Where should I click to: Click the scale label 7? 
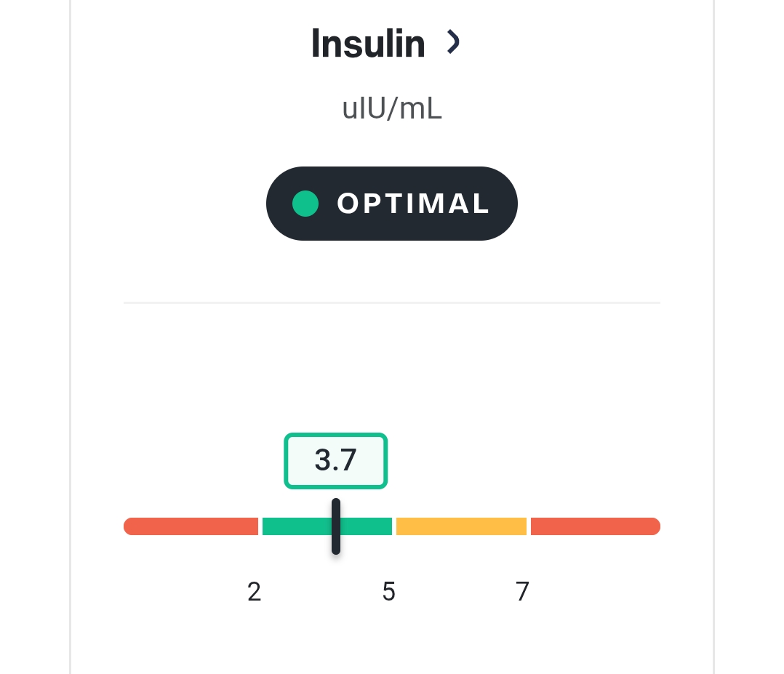(522, 592)
